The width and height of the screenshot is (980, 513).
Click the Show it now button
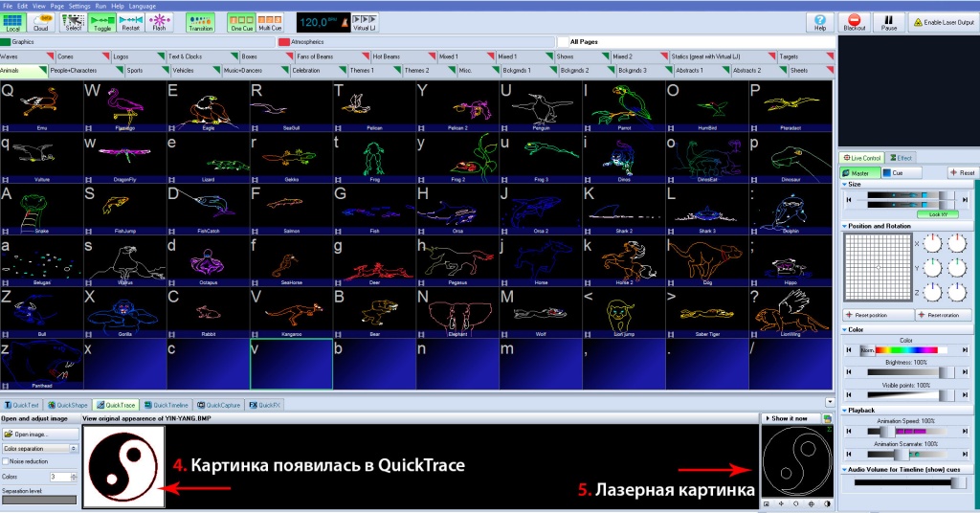click(x=790, y=418)
